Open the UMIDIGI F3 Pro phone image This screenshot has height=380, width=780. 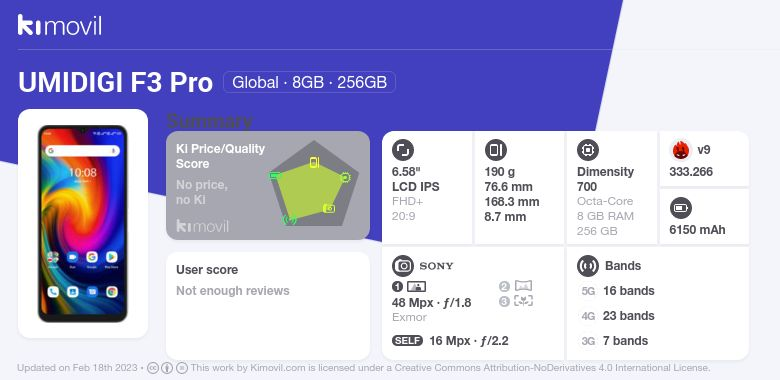point(83,223)
